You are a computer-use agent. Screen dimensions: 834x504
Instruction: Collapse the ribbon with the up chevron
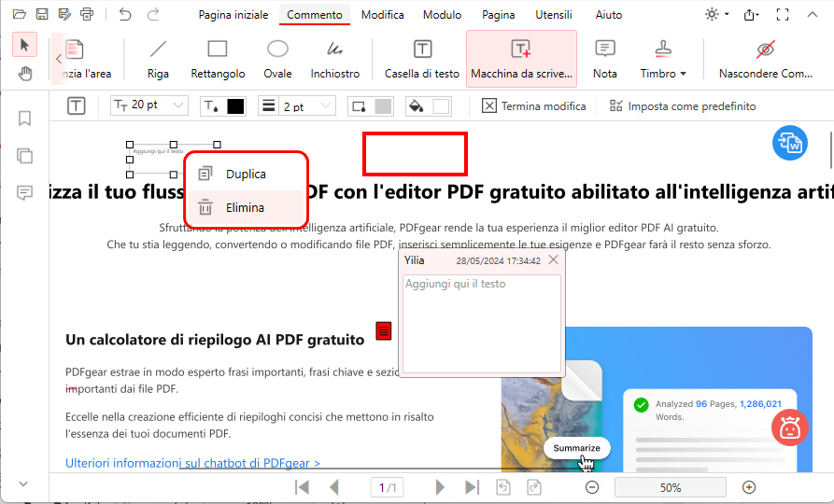[x=813, y=14]
